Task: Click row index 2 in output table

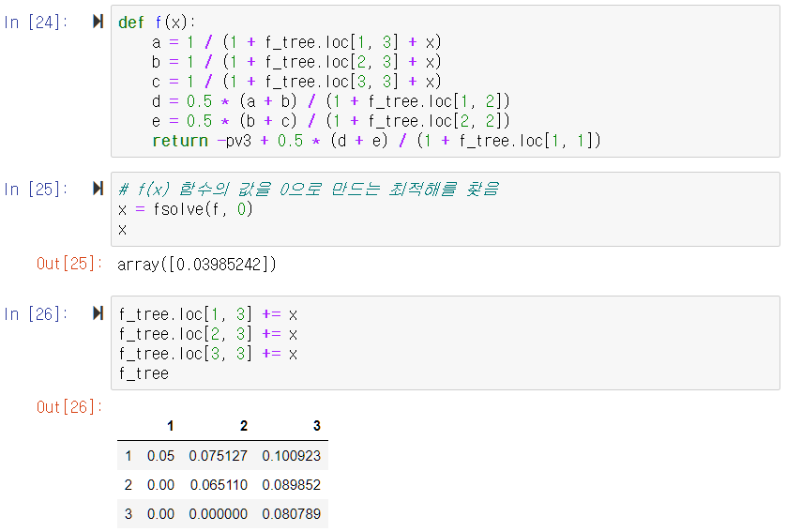Action: point(128,485)
